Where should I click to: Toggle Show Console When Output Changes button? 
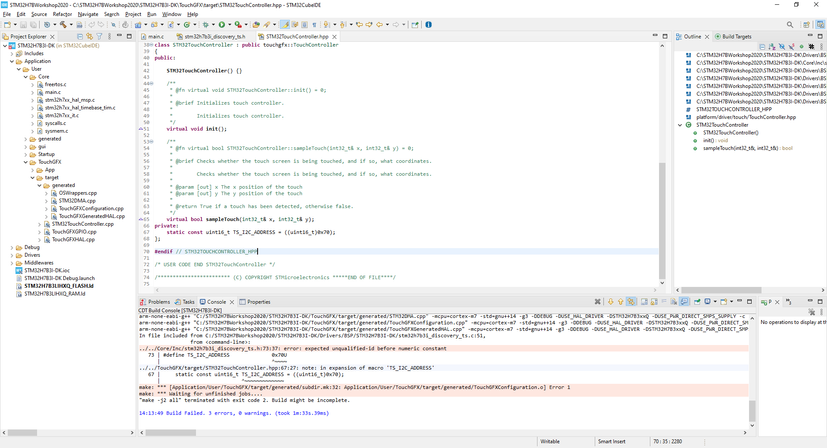(684, 302)
